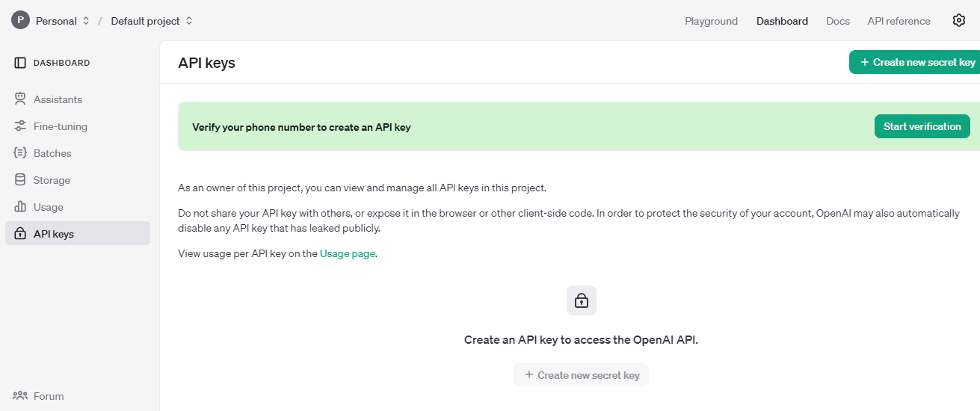Open settings via the gear icon
Screen dimensions: 980x411
click(959, 21)
